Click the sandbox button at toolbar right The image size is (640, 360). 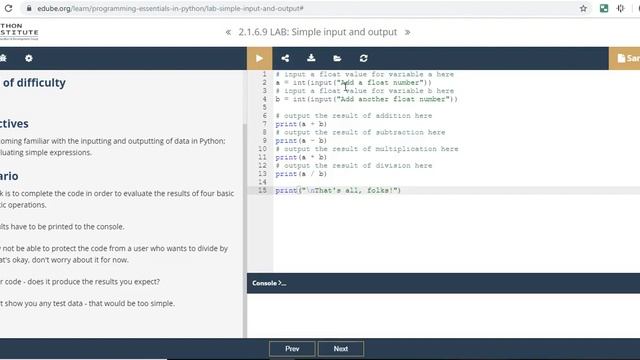[624, 58]
